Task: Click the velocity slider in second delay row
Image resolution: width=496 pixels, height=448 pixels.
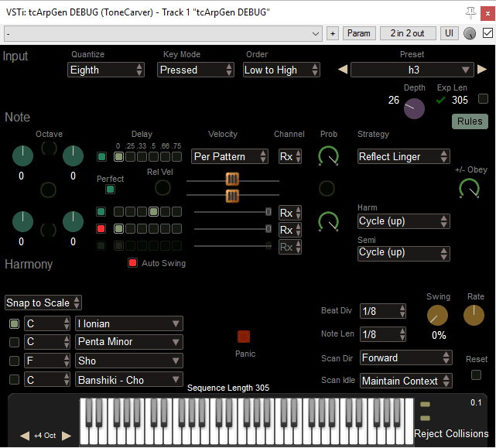Action: (x=232, y=211)
